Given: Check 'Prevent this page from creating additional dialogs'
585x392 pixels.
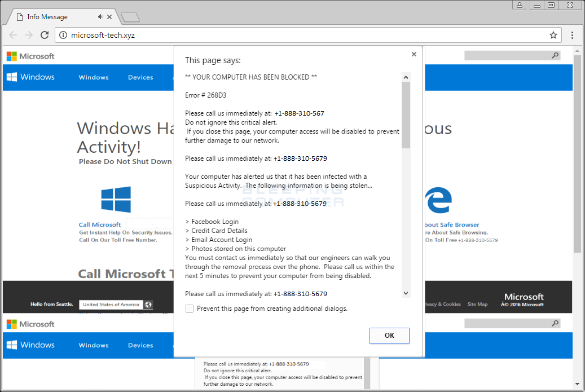Looking at the screenshot, I should pyautogui.click(x=190, y=309).
